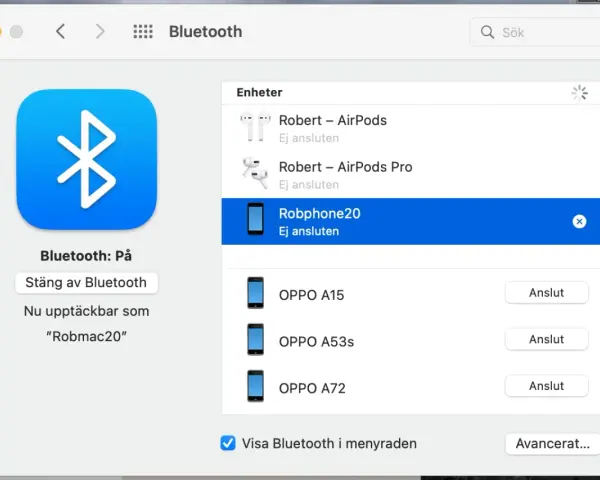Open the Avancerat... settings
This screenshot has height=480, width=600.
pyautogui.click(x=553, y=444)
